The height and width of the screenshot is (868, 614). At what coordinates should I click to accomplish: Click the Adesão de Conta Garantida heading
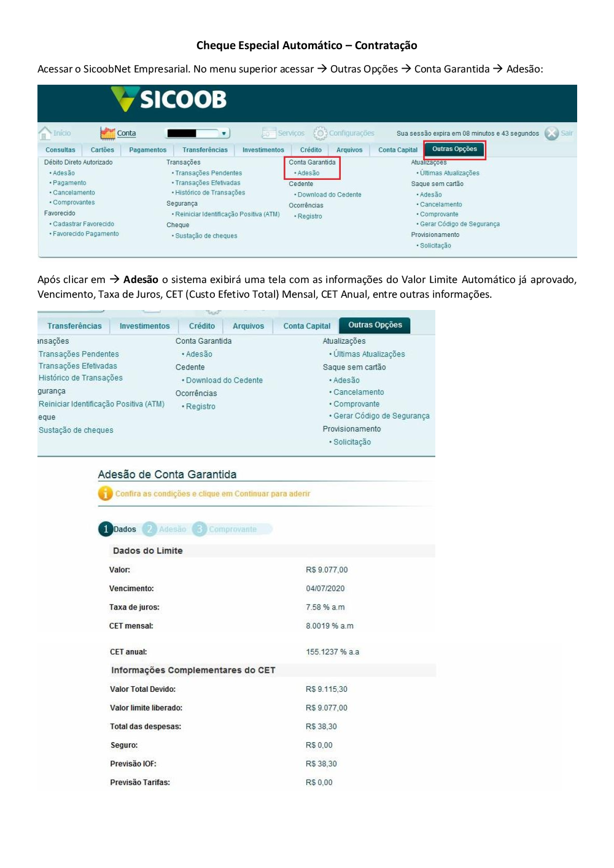click(x=167, y=475)
